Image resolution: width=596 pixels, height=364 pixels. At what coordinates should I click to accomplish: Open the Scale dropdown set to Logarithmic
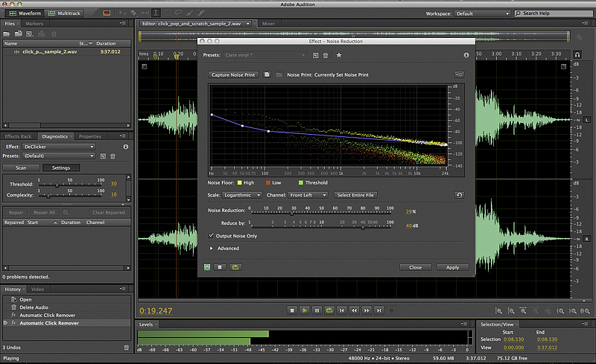[x=243, y=195]
